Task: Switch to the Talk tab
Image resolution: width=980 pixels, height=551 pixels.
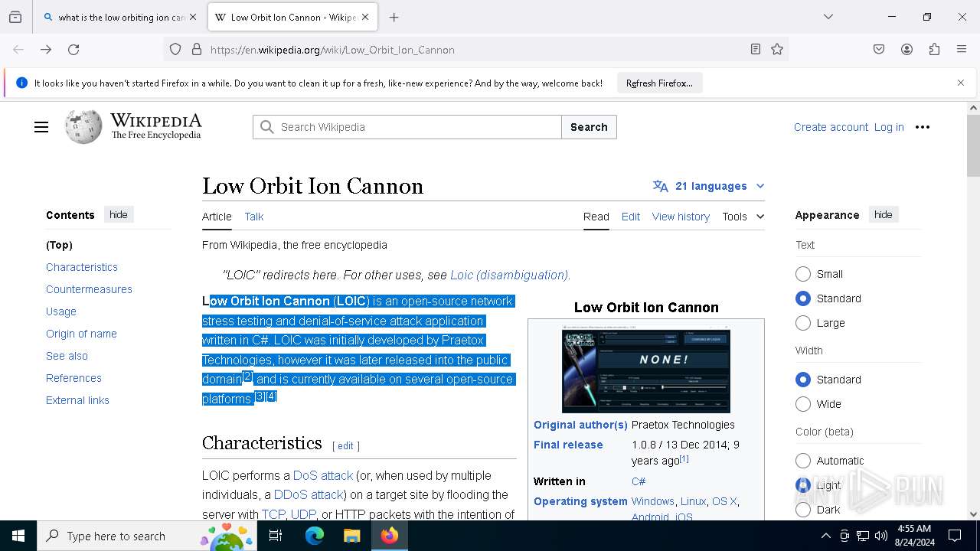Action: [254, 217]
